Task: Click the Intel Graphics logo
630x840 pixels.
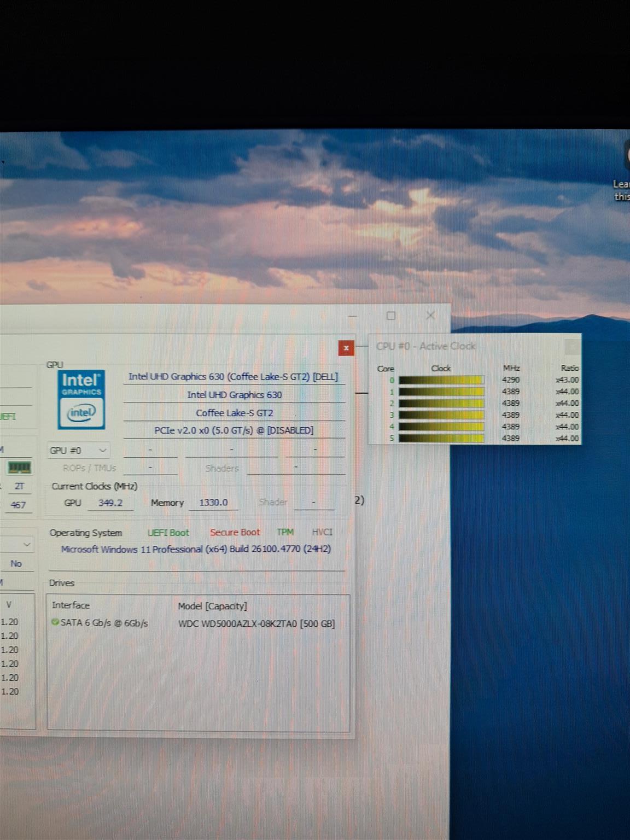Action: pyautogui.click(x=81, y=400)
